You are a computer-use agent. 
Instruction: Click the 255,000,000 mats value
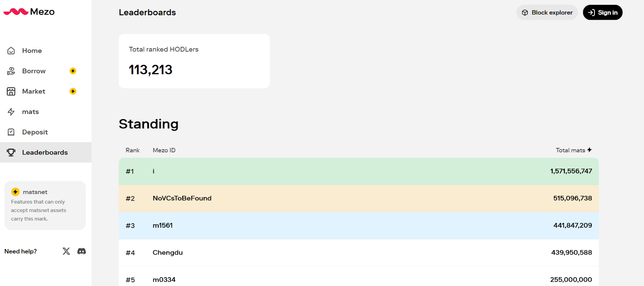pos(571,280)
